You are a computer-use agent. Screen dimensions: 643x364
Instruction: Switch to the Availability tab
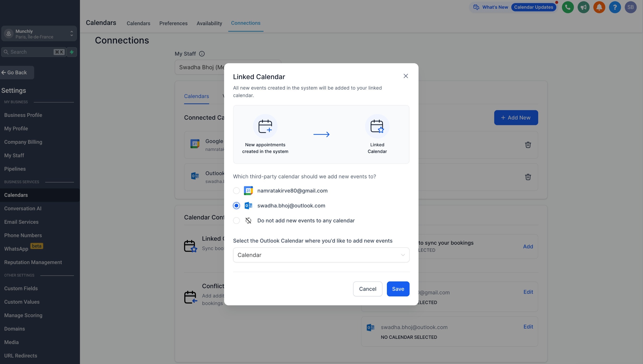(209, 23)
